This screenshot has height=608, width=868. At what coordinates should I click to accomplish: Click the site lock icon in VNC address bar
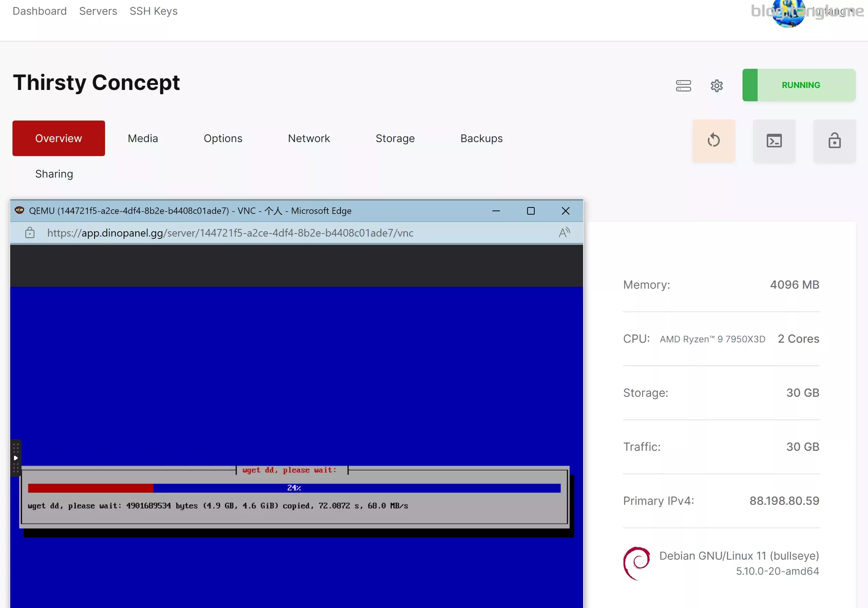[x=30, y=232]
